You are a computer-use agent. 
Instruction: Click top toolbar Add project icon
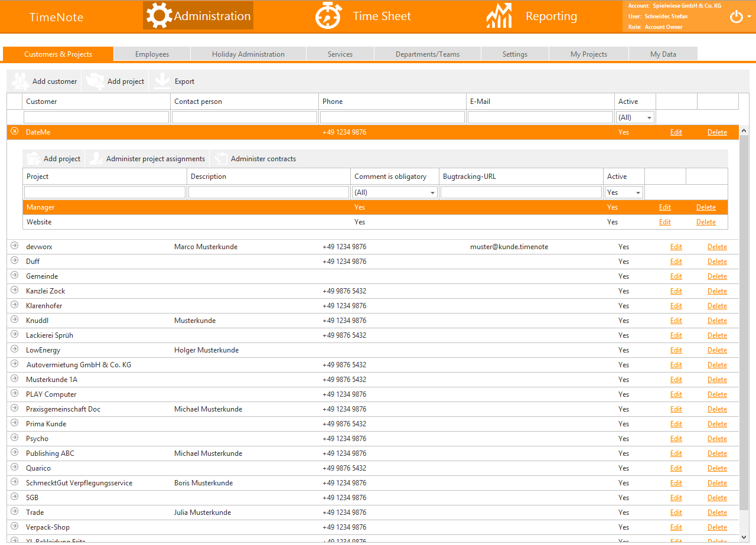[95, 81]
